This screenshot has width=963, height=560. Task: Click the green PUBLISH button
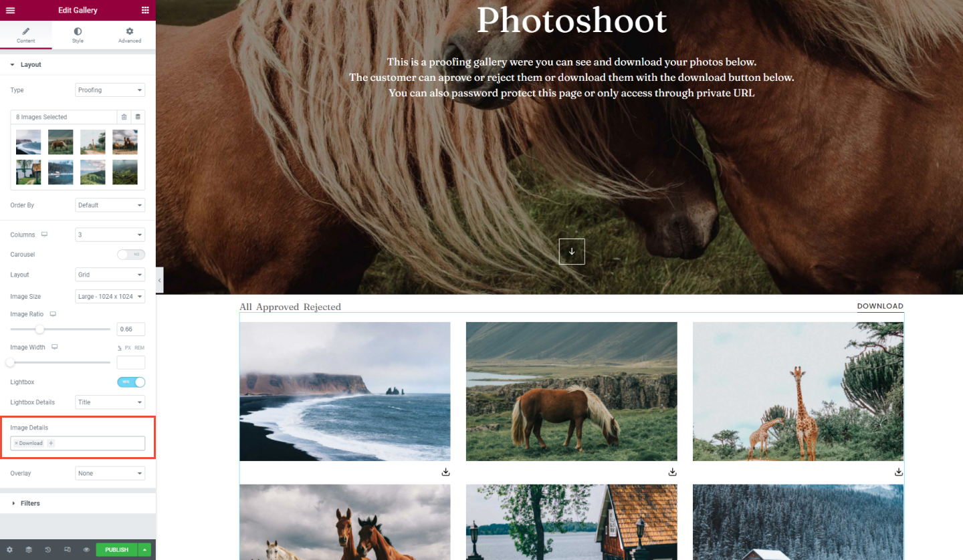click(116, 550)
